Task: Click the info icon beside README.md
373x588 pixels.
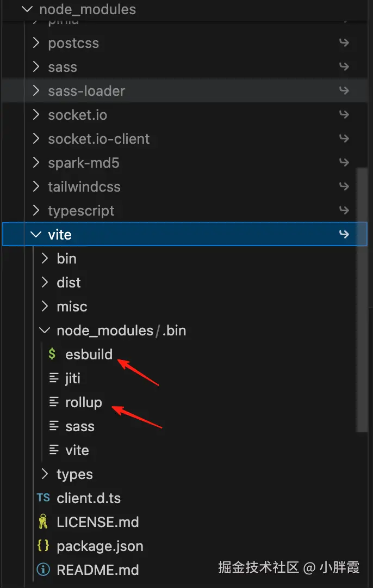Action: click(43, 570)
